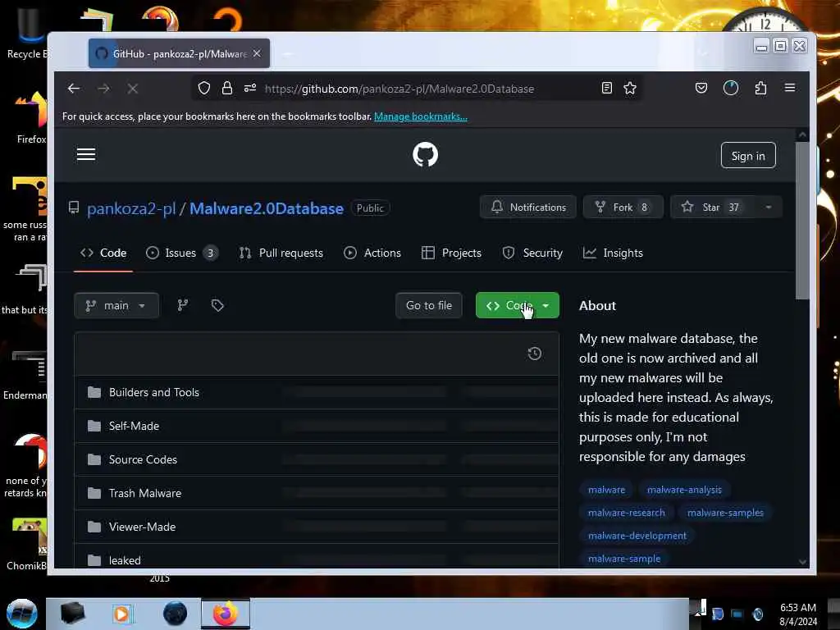Close the GitHub browser tab

(x=257, y=53)
